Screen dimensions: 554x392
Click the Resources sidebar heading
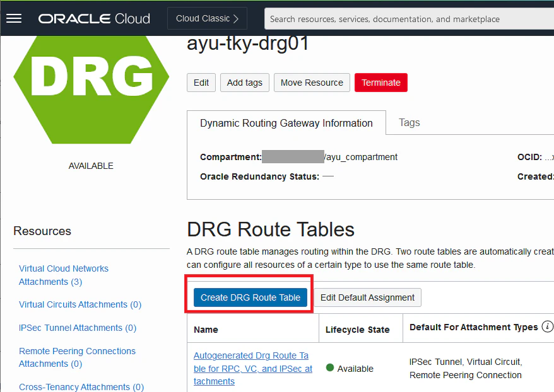click(42, 231)
